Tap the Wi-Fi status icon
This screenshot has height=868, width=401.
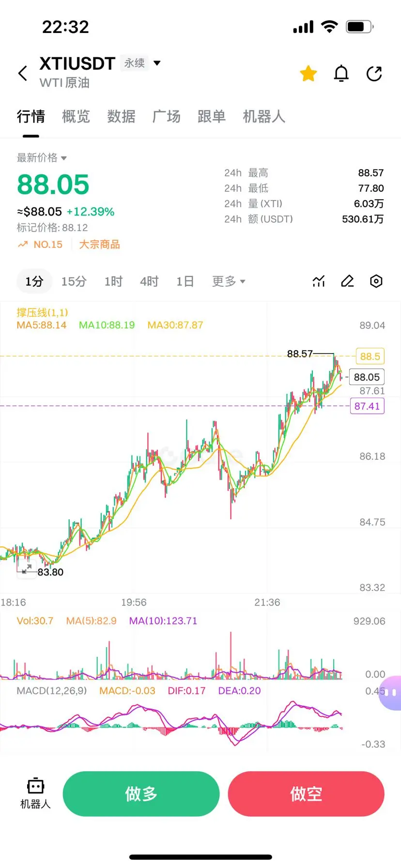tap(329, 27)
